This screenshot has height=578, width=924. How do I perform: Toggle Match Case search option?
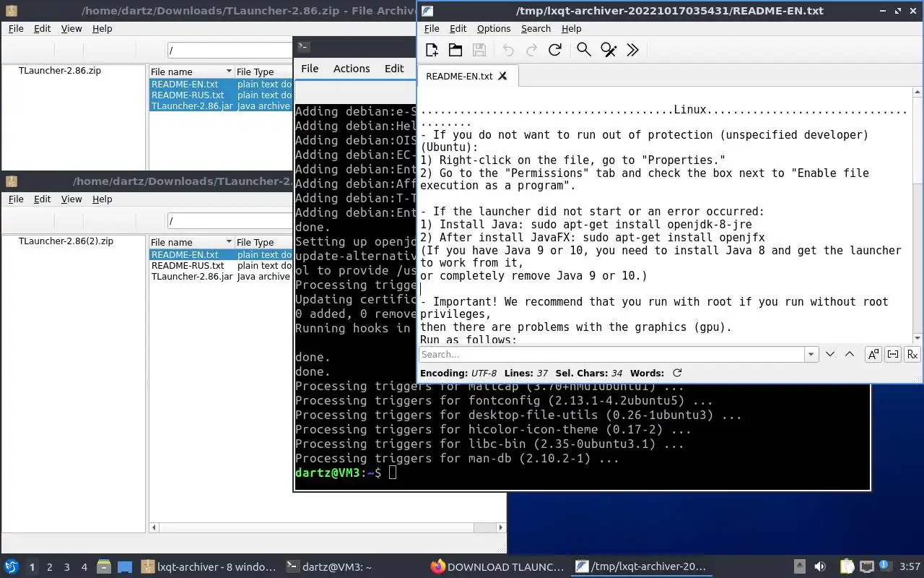[x=873, y=354]
